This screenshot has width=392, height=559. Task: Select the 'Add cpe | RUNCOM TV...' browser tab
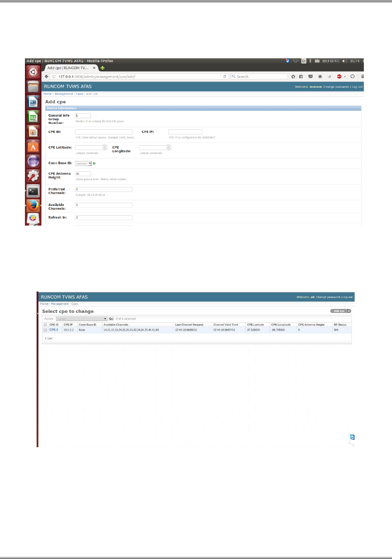point(70,68)
